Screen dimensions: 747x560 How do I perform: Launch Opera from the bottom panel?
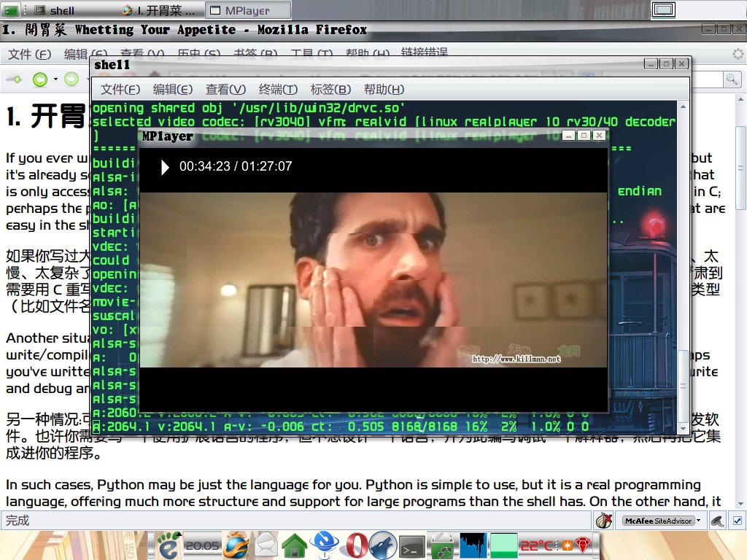(x=356, y=545)
